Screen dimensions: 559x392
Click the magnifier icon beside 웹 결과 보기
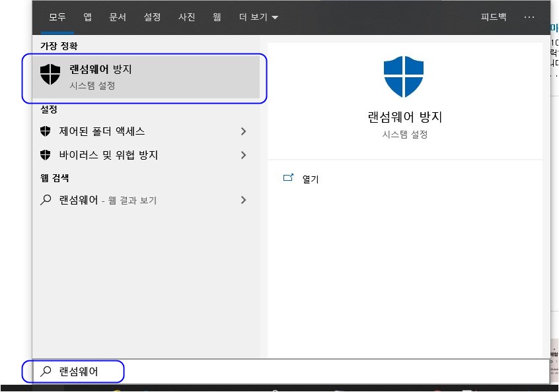click(46, 200)
